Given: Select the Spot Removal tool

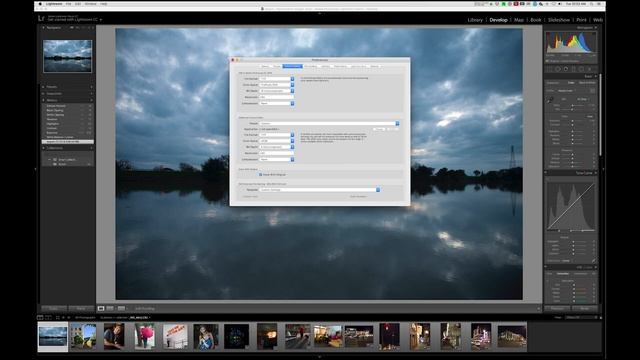Looking at the screenshot, I should point(558,69).
